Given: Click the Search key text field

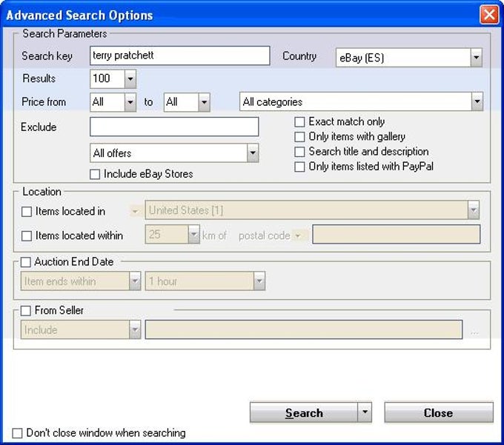Looking at the screenshot, I should (179, 56).
